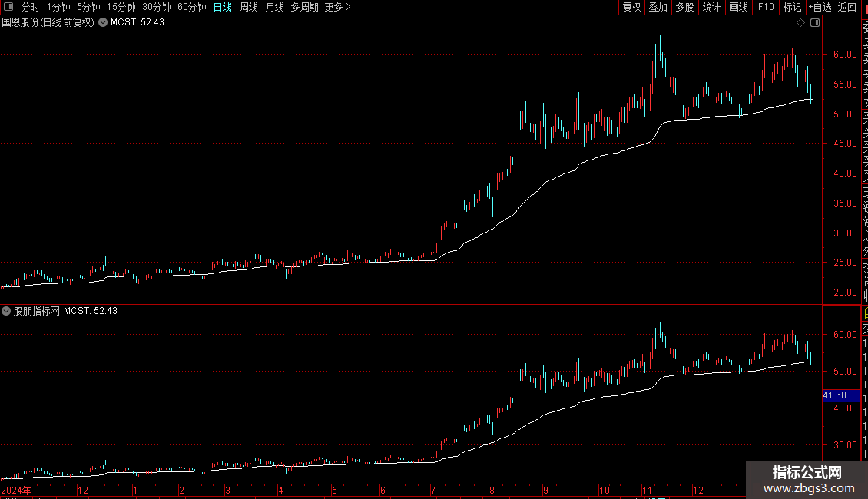This screenshot has height=499, width=868.
Task: Switch to 月线 monthly chart
Action: click(x=274, y=7)
